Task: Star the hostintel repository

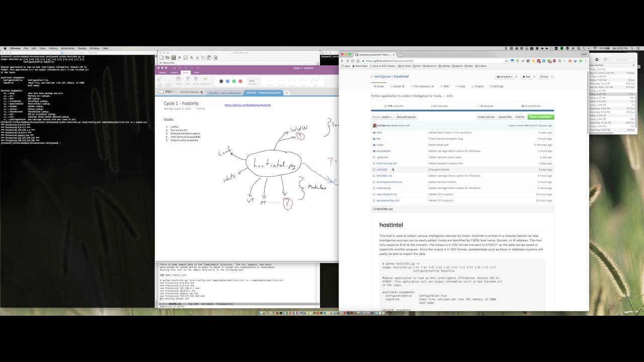Action: 526,76
